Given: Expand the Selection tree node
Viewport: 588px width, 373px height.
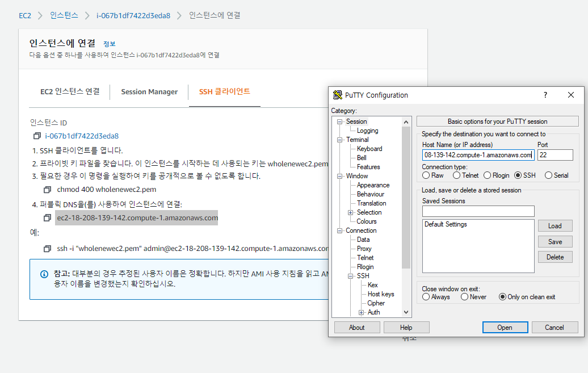Looking at the screenshot, I should 351,212.
